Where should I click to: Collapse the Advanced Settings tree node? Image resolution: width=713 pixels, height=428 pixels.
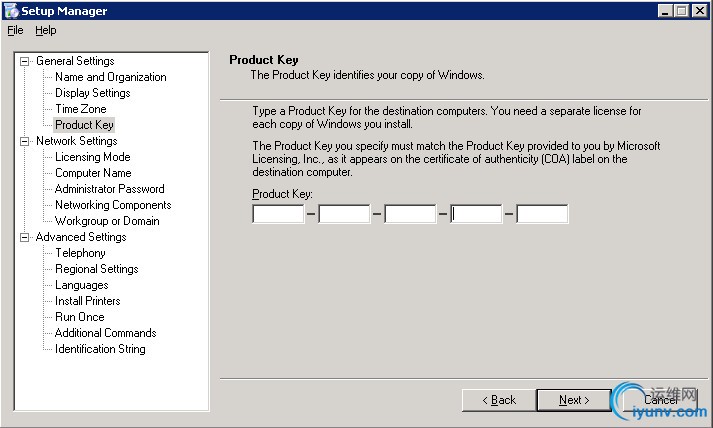26,237
